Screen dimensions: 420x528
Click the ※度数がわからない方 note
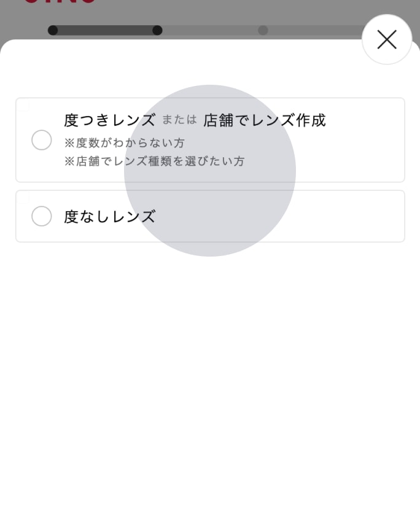tap(125, 143)
